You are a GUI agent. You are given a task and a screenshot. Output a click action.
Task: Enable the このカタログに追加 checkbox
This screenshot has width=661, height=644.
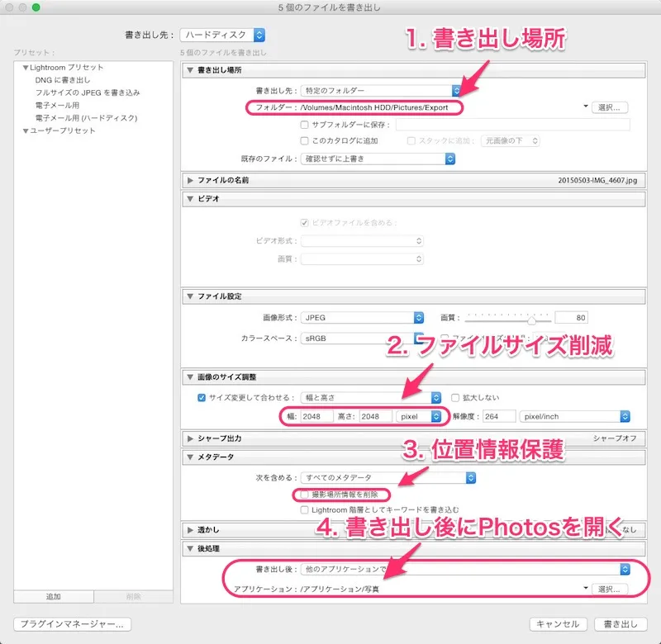(304, 140)
